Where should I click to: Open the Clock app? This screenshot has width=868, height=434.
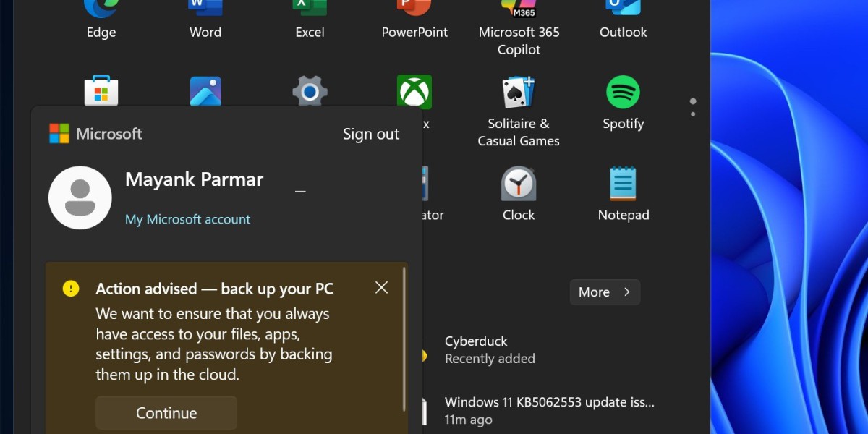pyautogui.click(x=519, y=194)
